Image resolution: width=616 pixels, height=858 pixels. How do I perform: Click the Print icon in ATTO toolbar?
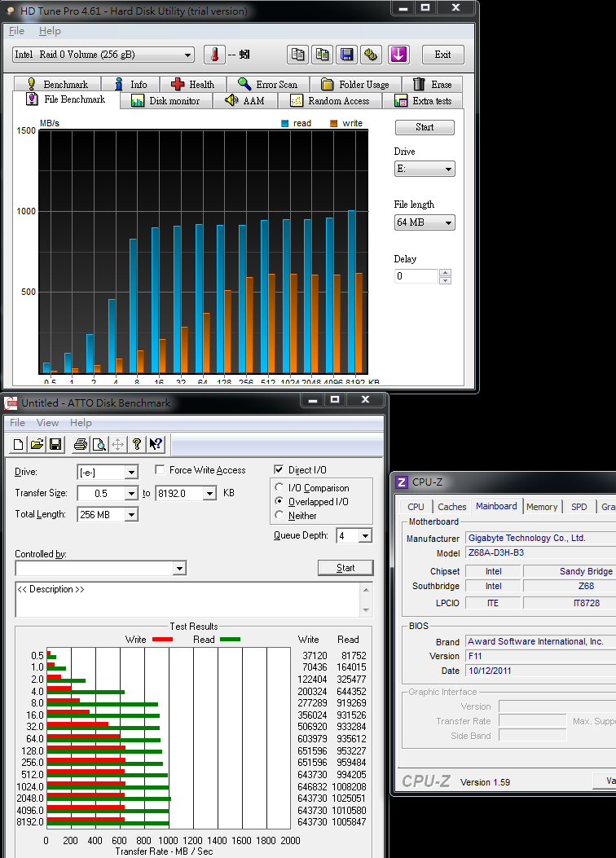click(80, 444)
